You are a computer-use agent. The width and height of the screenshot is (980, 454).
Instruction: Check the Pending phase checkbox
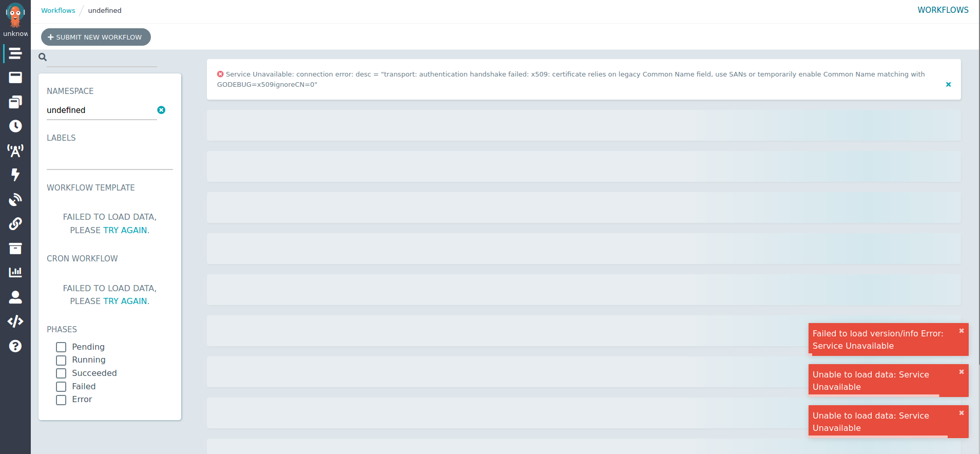(x=61, y=347)
